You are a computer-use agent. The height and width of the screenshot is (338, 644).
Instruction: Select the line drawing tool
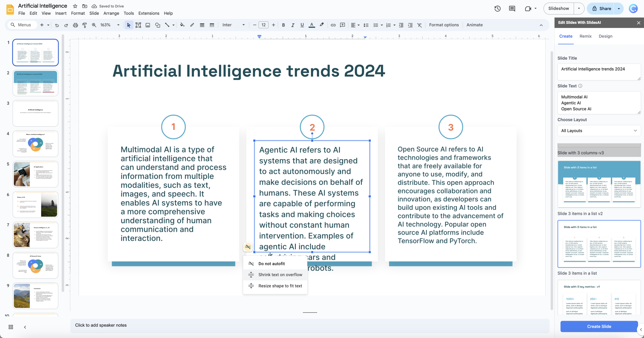tap(168, 25)
